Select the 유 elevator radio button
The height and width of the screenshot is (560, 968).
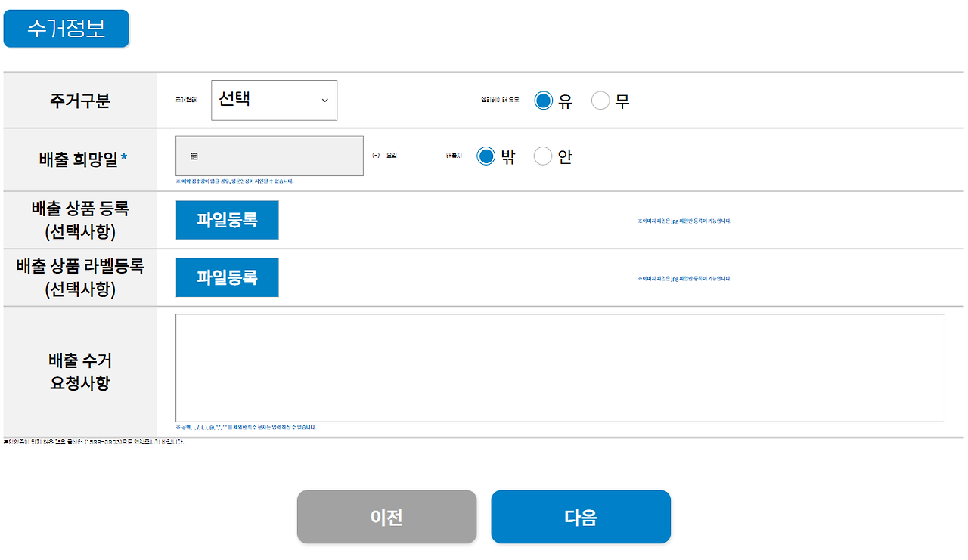(x=543, y=101)
